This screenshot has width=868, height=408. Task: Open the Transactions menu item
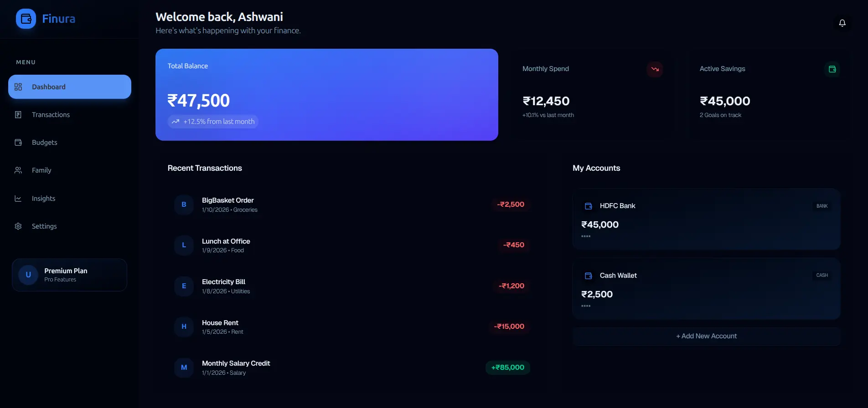click(51, 115)
